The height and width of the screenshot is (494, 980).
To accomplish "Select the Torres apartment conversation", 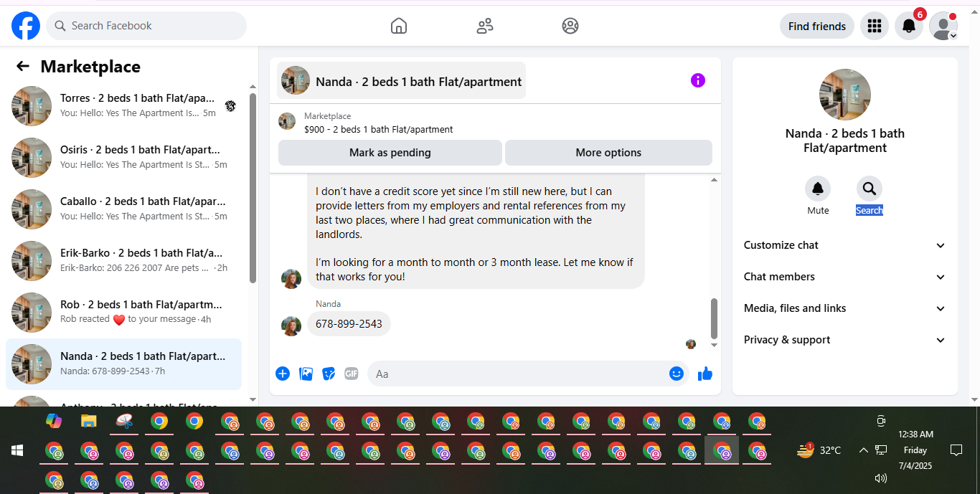I will 123,105.
